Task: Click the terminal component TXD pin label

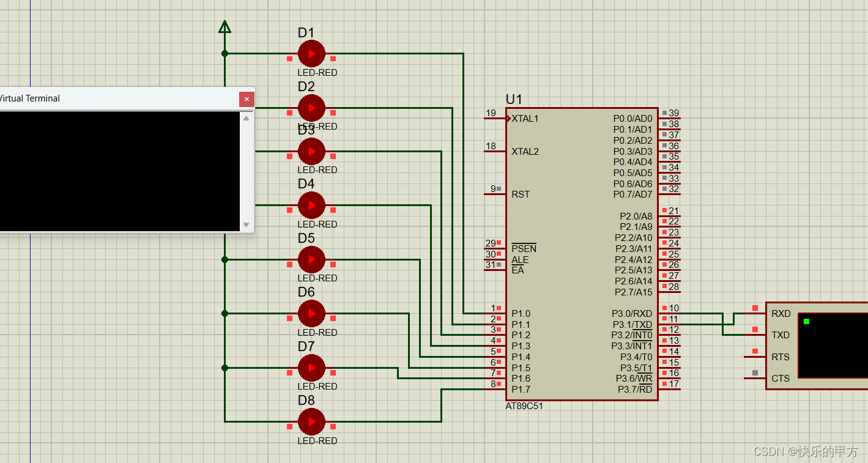Action: click(x=781, y=335)
